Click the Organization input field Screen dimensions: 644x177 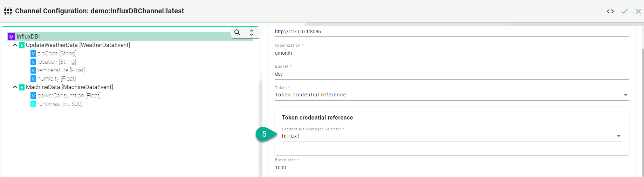coord(451,53)
